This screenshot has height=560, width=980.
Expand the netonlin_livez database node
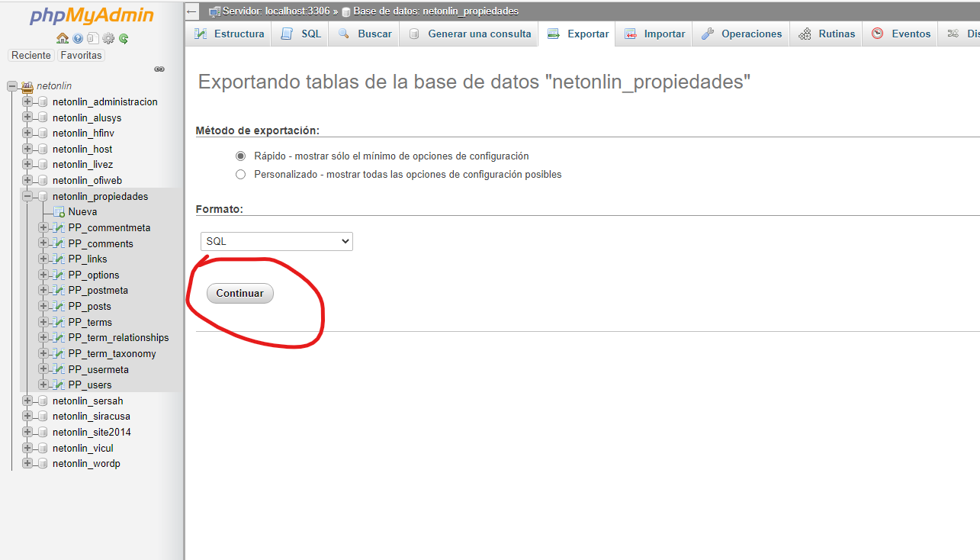pyautogui.click(x=27, y=164)
